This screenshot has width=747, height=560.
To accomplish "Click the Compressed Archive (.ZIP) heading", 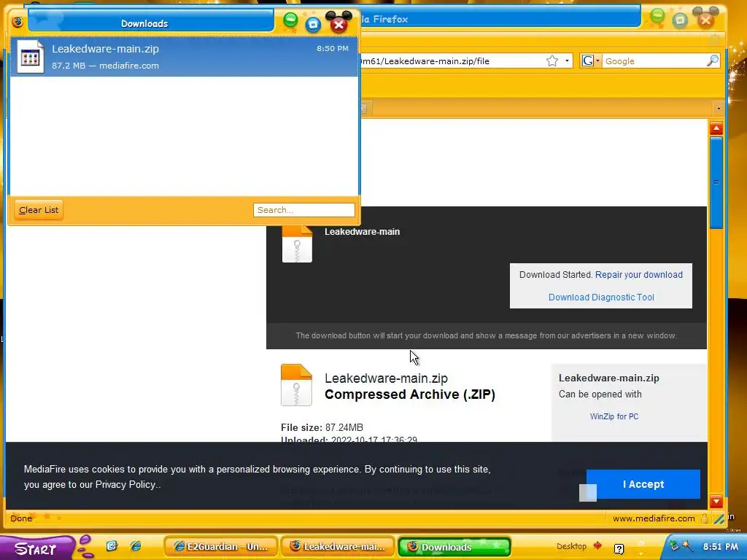I will coord(410,394).
